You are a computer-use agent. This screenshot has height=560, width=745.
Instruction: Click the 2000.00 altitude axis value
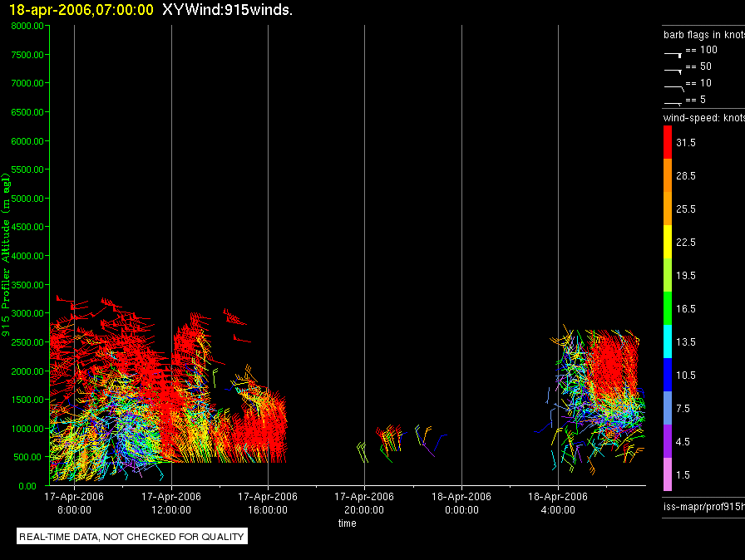coord(27,371)
